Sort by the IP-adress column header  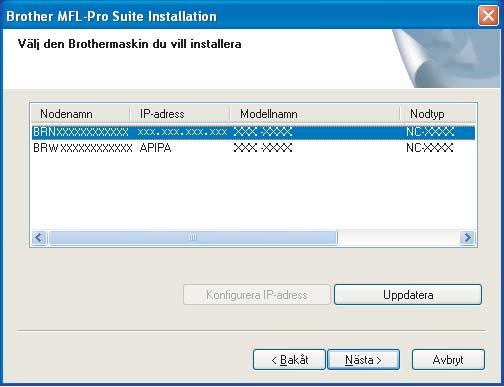tap(179, 114)
